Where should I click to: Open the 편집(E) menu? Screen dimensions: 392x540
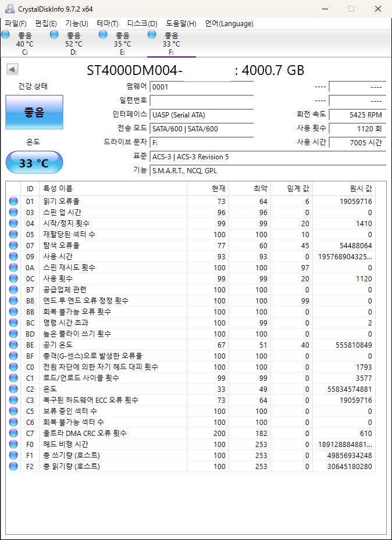46,24
